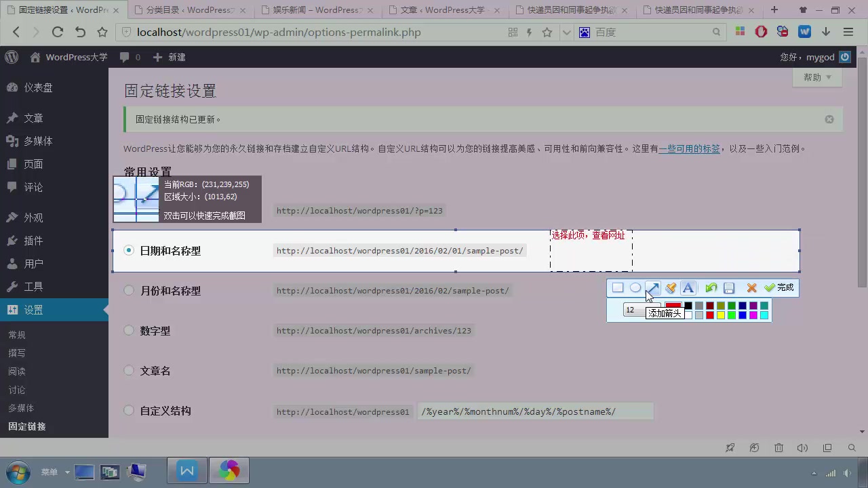Open 插件 in the sidebar
Image resolution: width=868 pixels, height=488 pixels.
[54, 241]
